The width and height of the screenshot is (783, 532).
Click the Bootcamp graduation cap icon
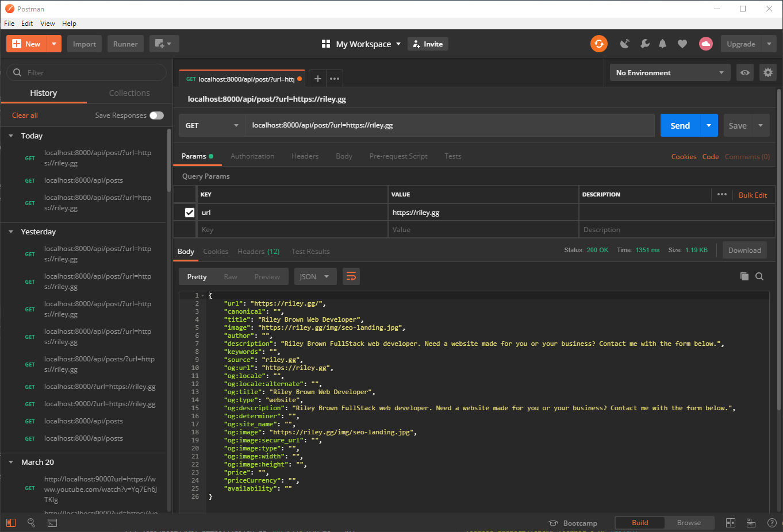553,523
